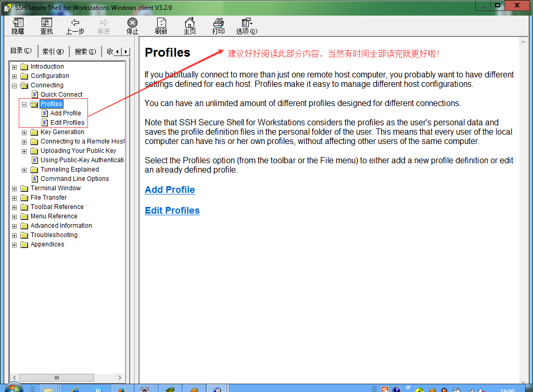Viewport: 533px width, 392px height.
Task: Select Tunneling Explained in the tree
Action: (70, 169)
